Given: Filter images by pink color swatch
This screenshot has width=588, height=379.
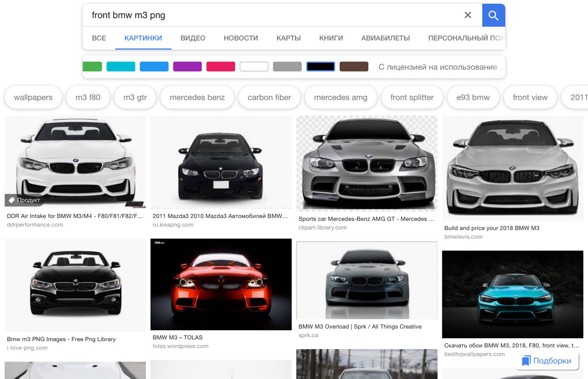Looking at the screenshot, I should click(220, 67).
